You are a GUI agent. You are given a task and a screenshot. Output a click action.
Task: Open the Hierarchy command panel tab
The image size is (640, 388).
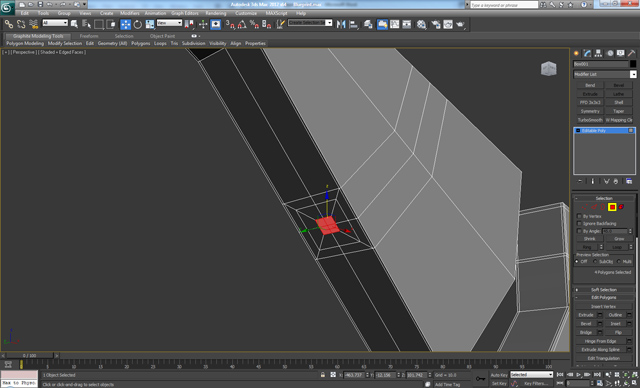click(x=598, y=53)
